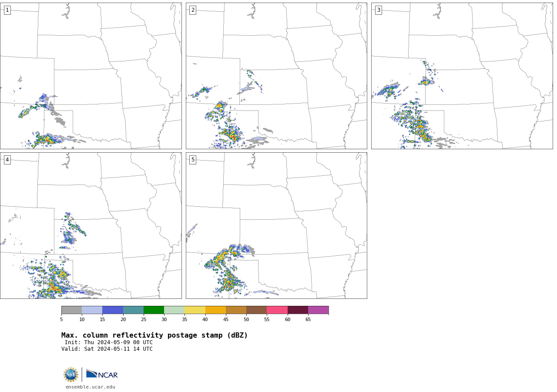Click the ensemble.ucar.edu text
Image resolution: width=557 pixels, height=392 pixels.
[x=91, y=387]
